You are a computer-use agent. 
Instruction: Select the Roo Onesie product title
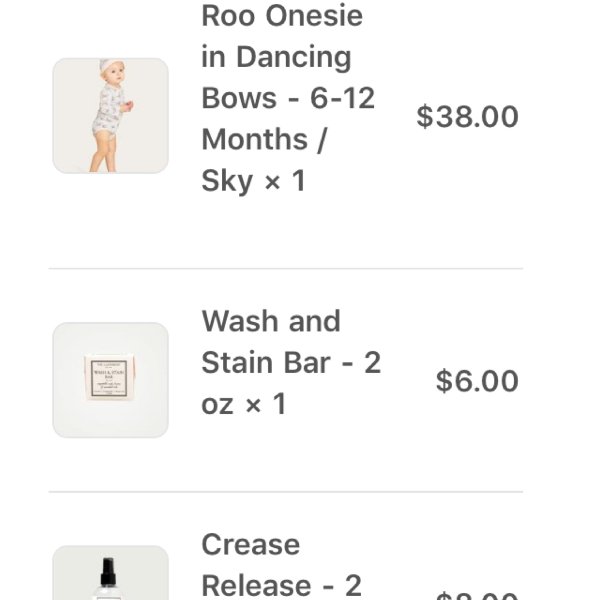[288, 98]
